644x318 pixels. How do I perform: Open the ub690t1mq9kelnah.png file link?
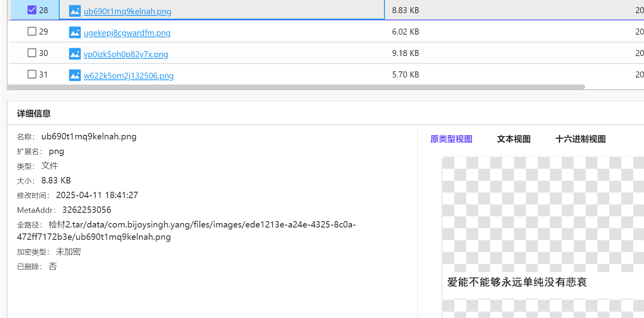click(x=127, y=11)
